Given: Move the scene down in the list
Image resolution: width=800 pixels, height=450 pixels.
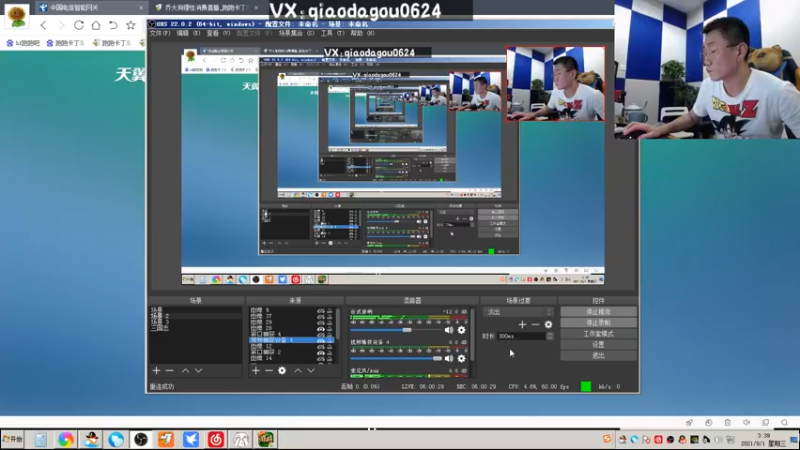Looking at the screenshot, I should tap(198, 370).
